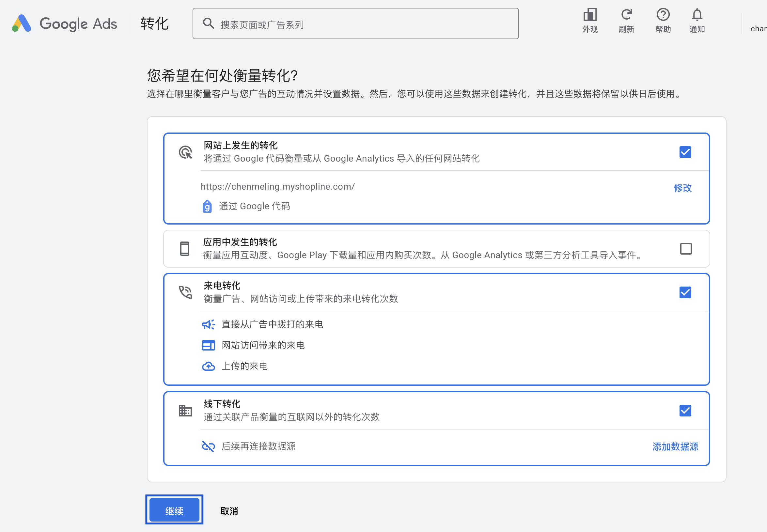Click the broken link icon by 后续再连接数据源
Viewport: 767px width, 532px height.
click(208, 446)
